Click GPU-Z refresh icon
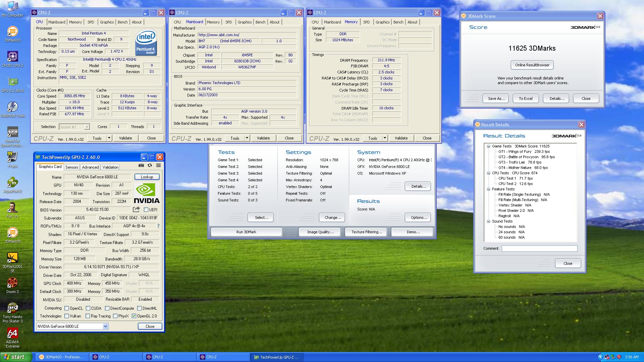 [150, 165]
